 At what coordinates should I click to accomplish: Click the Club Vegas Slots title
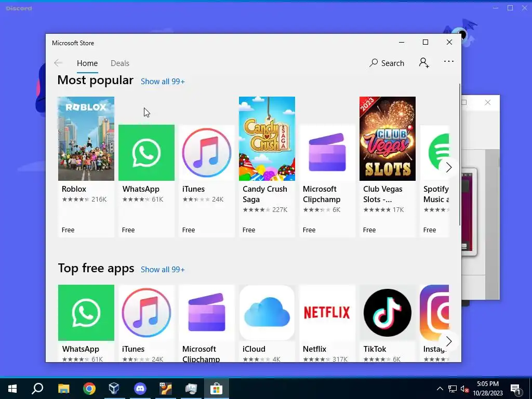[383, 194]
